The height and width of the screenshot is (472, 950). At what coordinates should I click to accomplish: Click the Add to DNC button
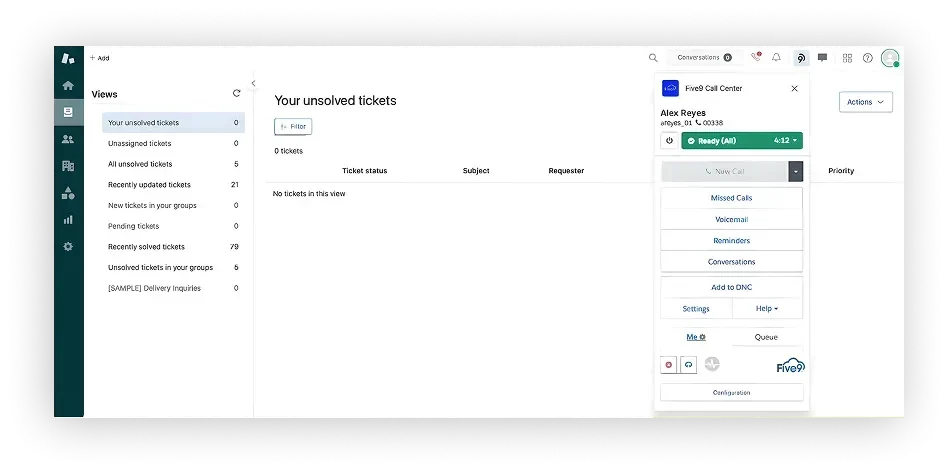tap(731, 287)
